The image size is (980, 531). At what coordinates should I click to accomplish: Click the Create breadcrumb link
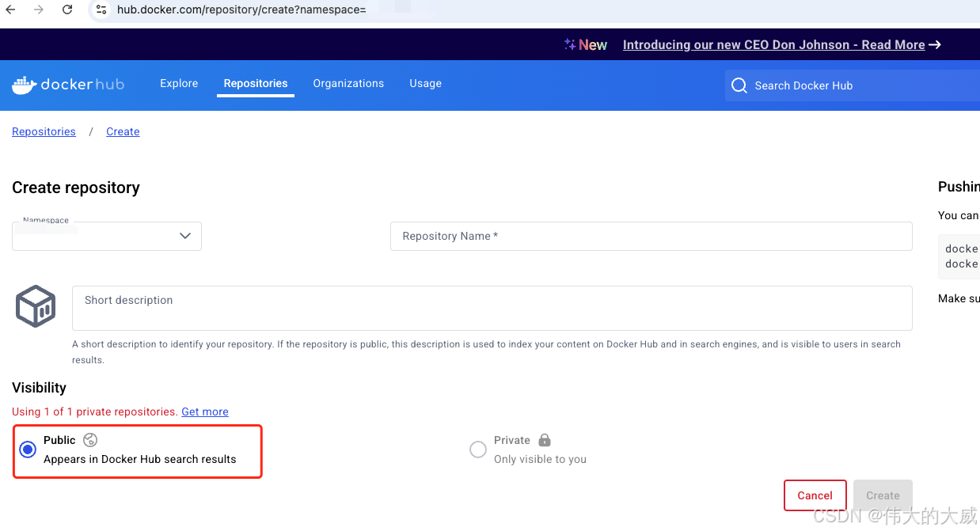pos(123,131)
